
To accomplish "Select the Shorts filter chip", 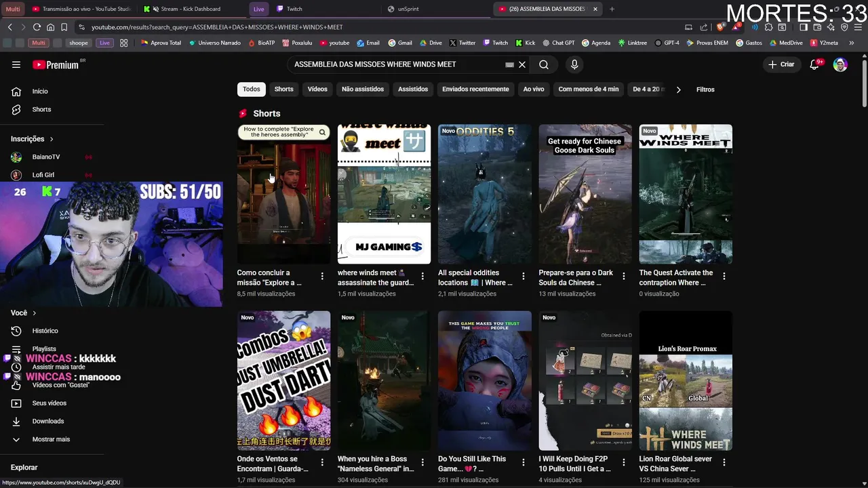I will (x=283, y=89).
